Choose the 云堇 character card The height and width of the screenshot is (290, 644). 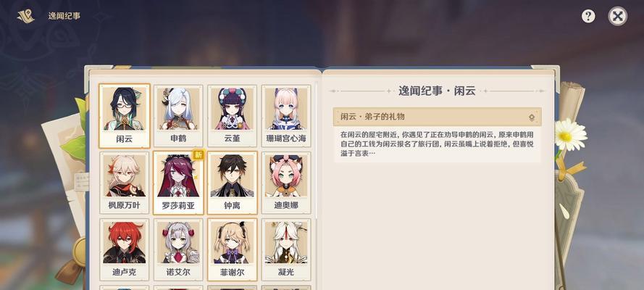point(232,116)
